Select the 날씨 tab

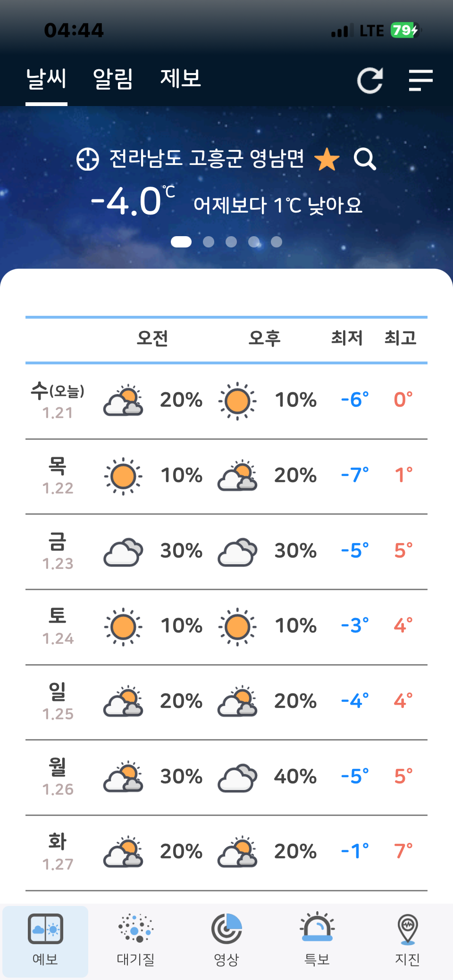point(46,79)
